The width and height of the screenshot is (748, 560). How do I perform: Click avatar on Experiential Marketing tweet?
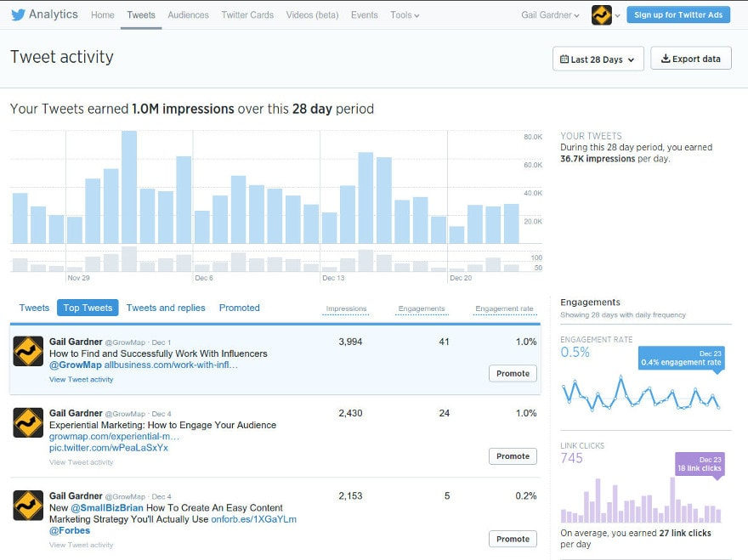coord(28,422)
